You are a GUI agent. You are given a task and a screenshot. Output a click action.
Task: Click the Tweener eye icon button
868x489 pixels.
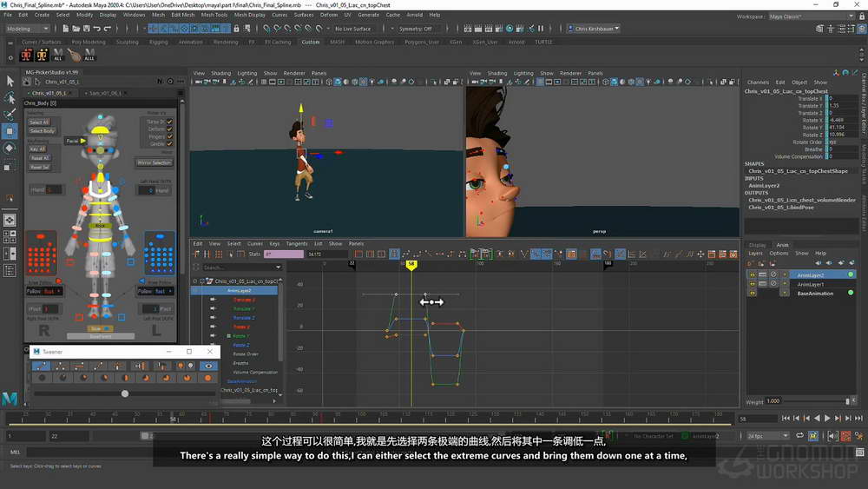(x=208, y=366)
